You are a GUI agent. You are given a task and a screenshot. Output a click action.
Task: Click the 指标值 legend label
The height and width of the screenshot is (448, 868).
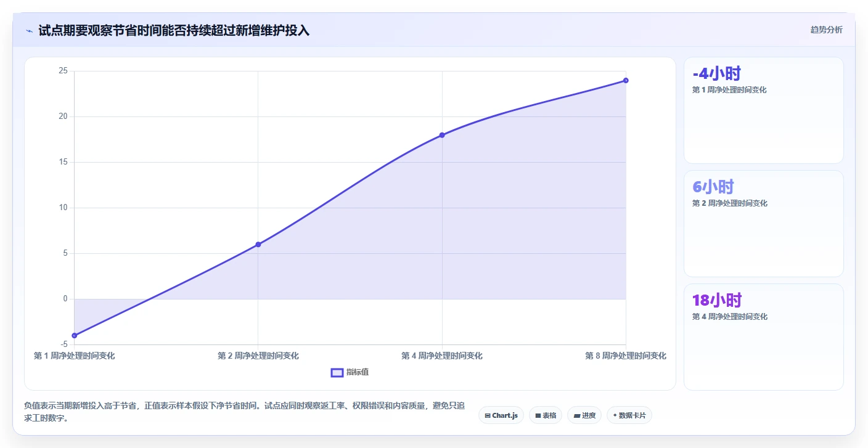coord(358,372)
